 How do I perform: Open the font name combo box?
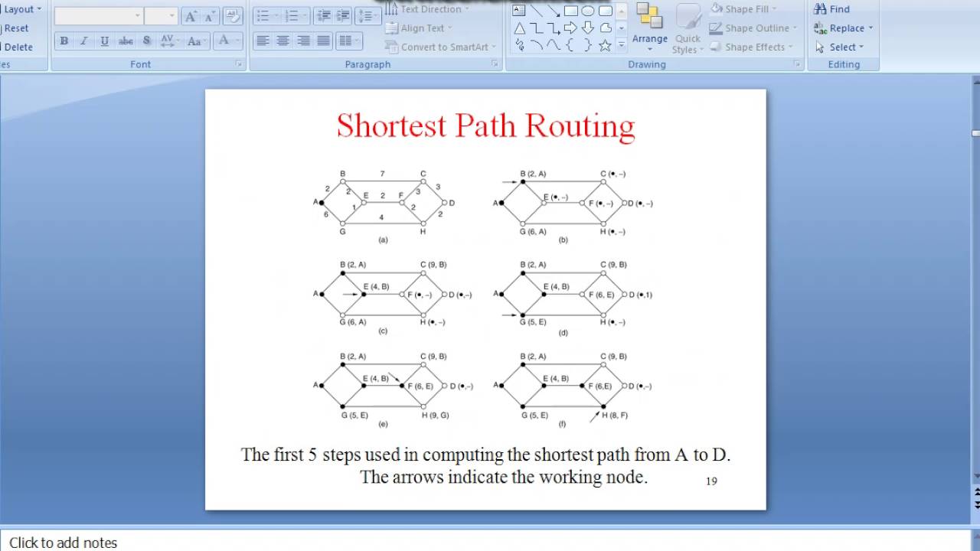[x=99, y=16]
